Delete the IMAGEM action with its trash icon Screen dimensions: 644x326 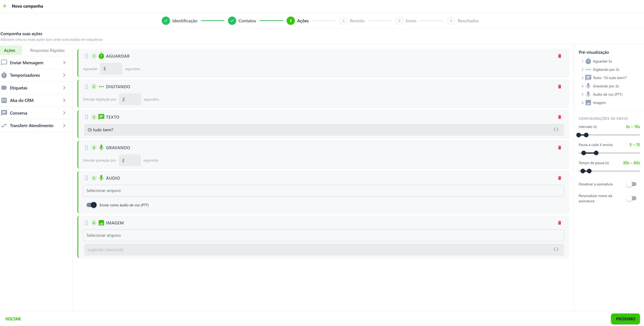point(560,223)
